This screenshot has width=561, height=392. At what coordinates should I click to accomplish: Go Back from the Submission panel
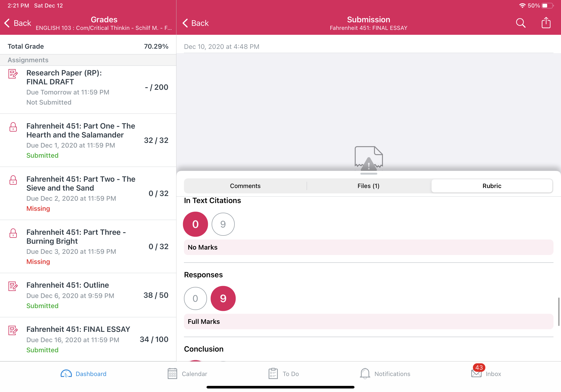[x=195, y=23]
